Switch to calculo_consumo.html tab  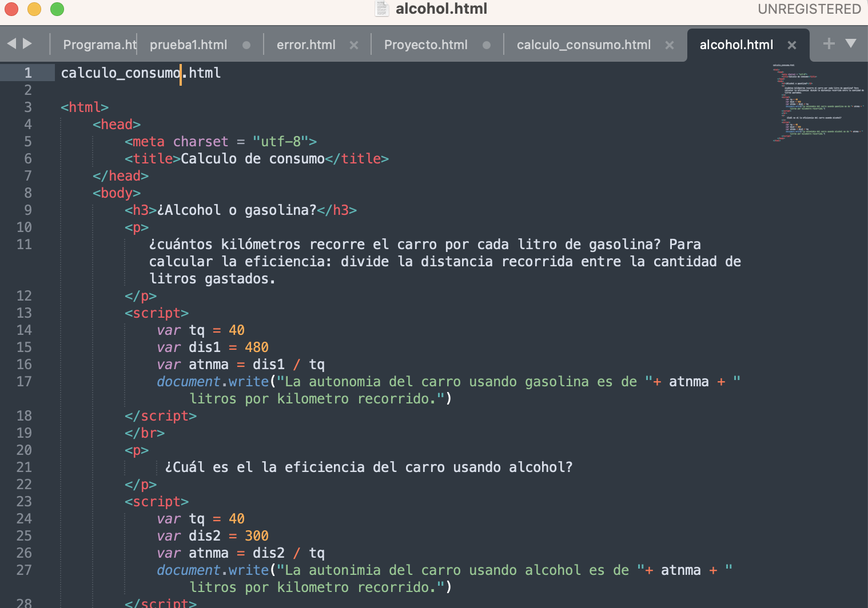pyautogui.click(x=584, y=45)
